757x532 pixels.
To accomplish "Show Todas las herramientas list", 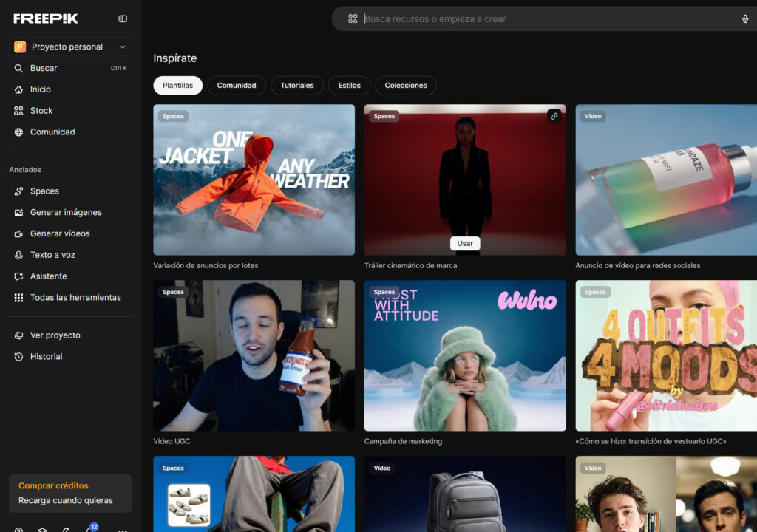I will [x=75, y=298].
